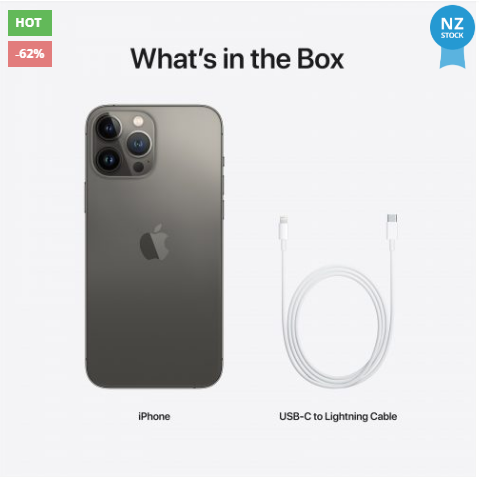This screenshot has width=479, height=481.
Task: Click the LiDAR sensor on camera module
Action: 138,167
